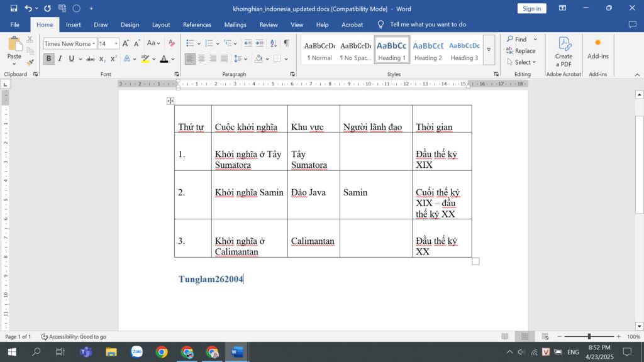
Task: Open the Borders dropdown arrow
Action: click(286, 59)
